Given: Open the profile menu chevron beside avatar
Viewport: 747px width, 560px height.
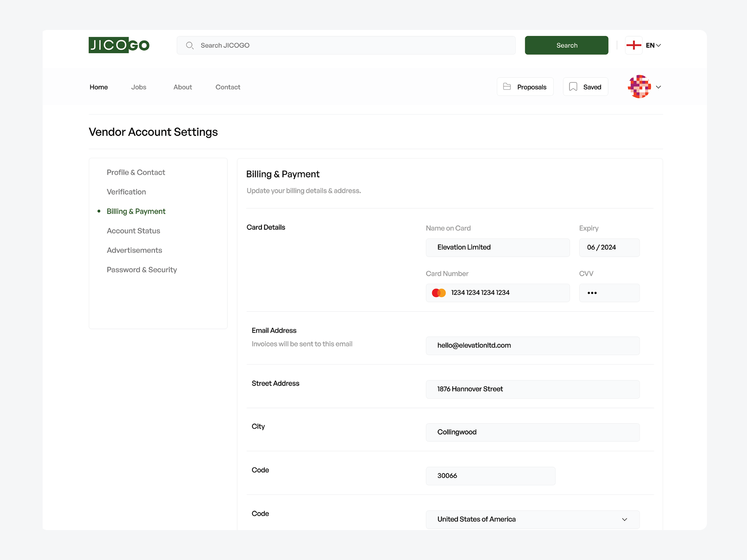Looking at the screenshot, I should [658, 87].
